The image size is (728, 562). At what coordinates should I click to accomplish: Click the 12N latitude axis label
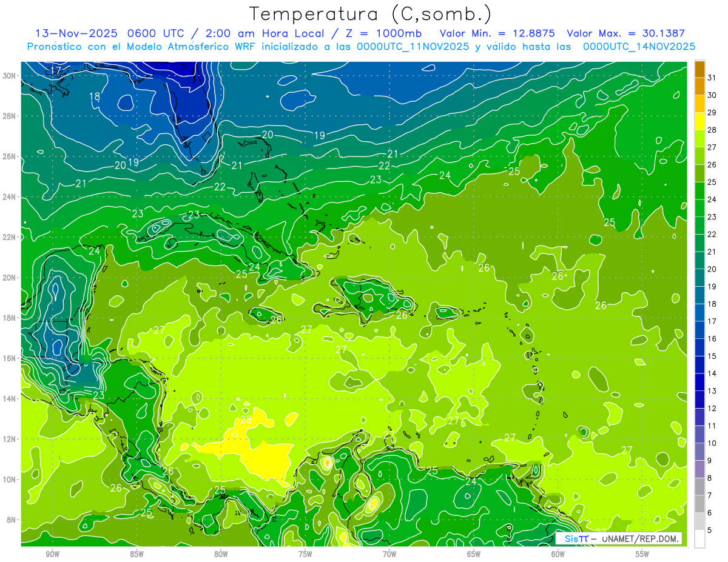(10, 439)
